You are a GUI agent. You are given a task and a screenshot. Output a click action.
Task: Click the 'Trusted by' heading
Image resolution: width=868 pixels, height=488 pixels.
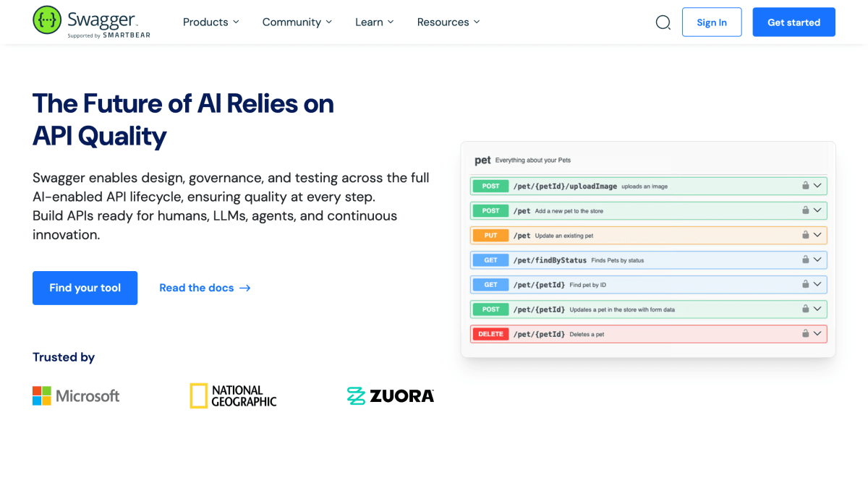pos(64,357)
